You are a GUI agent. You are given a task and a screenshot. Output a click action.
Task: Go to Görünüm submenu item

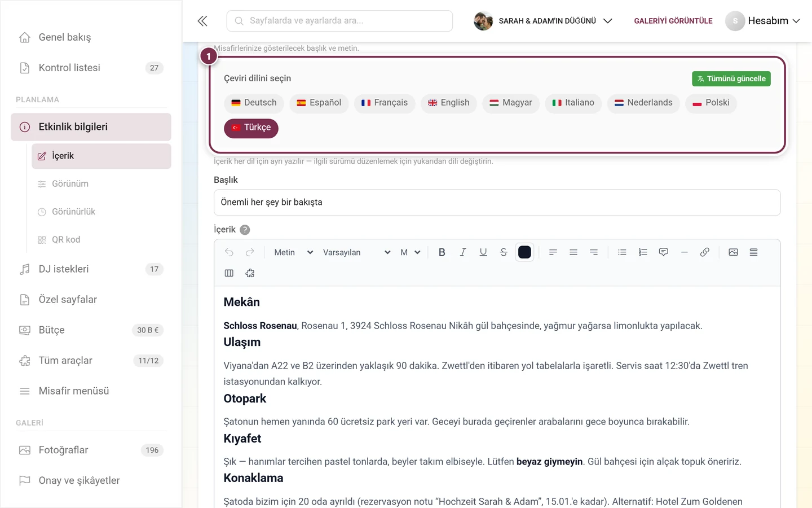(101, 184)
